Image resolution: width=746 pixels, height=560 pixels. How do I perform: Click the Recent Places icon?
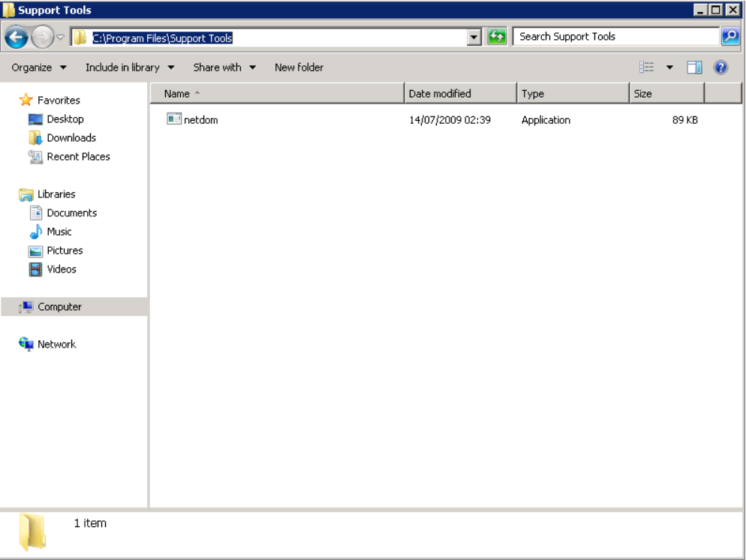tap(35, 157)
